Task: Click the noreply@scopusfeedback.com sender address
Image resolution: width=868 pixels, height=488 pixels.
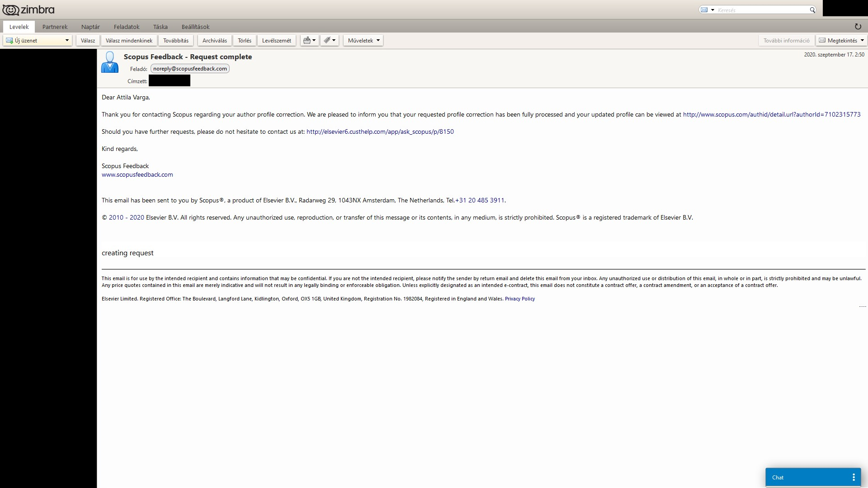Action: click(x=190, y=69)
